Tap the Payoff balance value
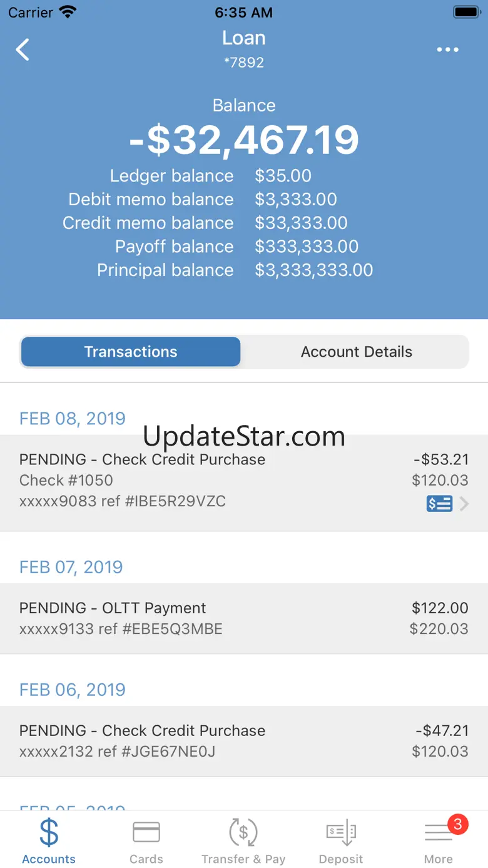Image resolution: width=488 pixels, height=868 pixels. click(307, 247)
